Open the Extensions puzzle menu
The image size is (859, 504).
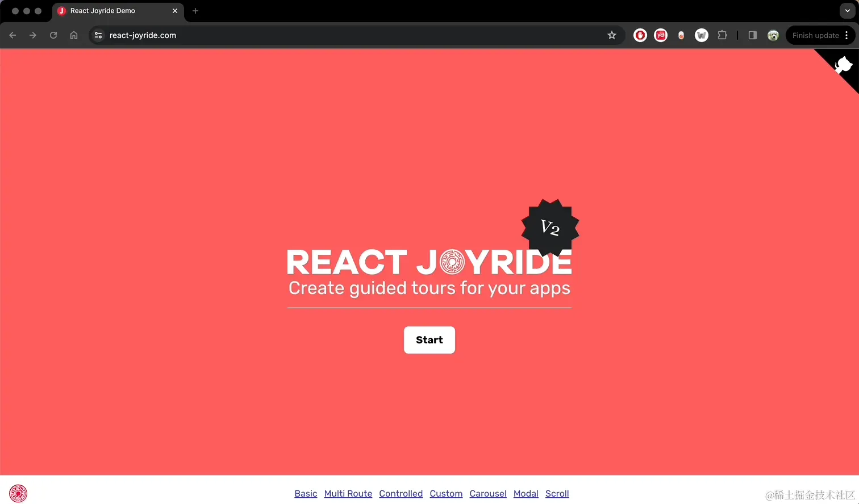click(x=722, y=35)
